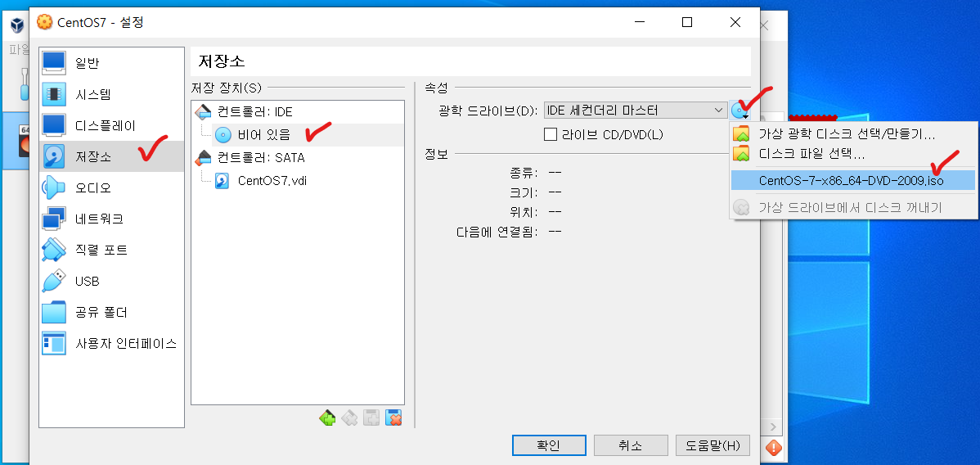Click the 디스플레이 screen icon
Screen dimensions: 980x465
(x=54, y=125)
